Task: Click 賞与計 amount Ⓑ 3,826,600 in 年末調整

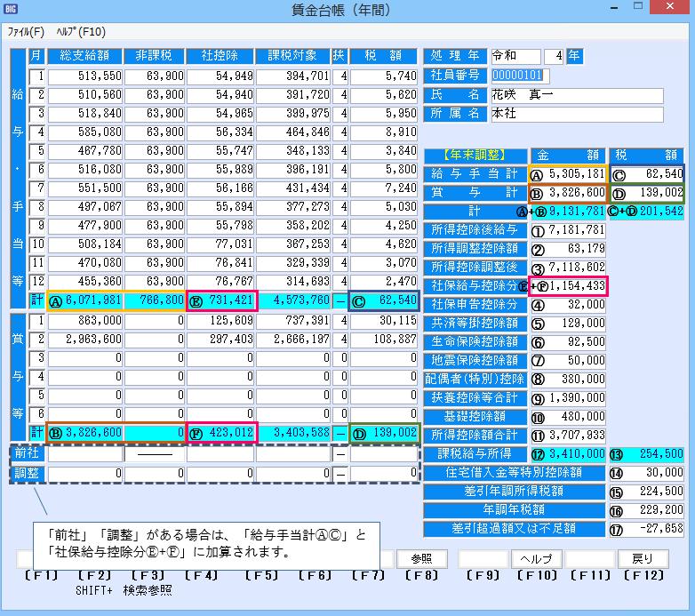Action: point(568,193)
